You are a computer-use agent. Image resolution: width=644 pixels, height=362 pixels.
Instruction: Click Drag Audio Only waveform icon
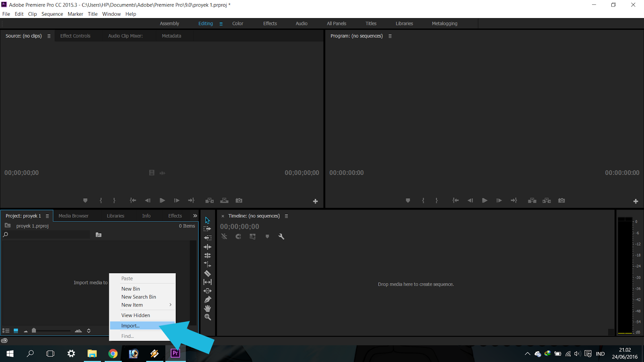(x=163, y=173)
